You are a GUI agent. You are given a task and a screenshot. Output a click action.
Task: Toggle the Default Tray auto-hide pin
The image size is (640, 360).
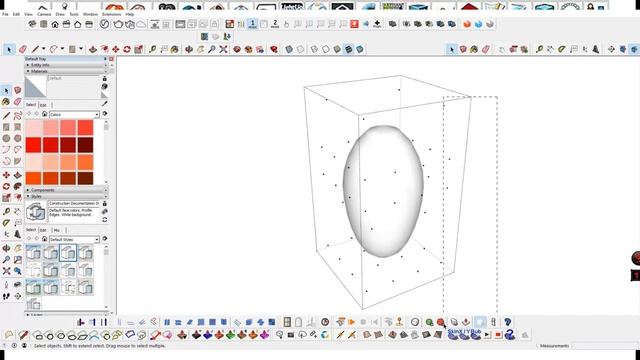(105, 59)
